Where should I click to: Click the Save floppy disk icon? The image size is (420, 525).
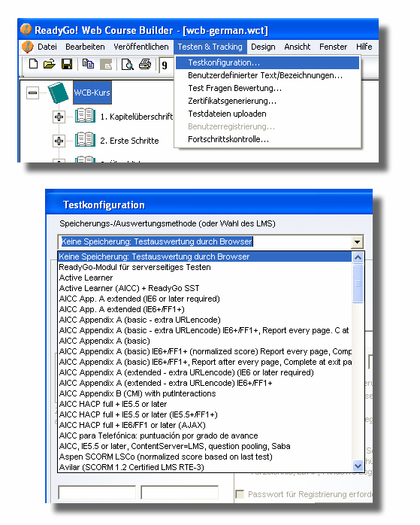coord(67,64)
